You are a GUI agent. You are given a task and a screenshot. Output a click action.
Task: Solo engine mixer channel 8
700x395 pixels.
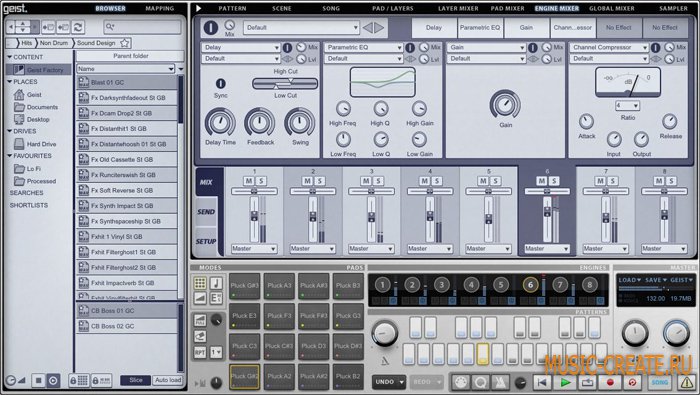coord(671,181)
